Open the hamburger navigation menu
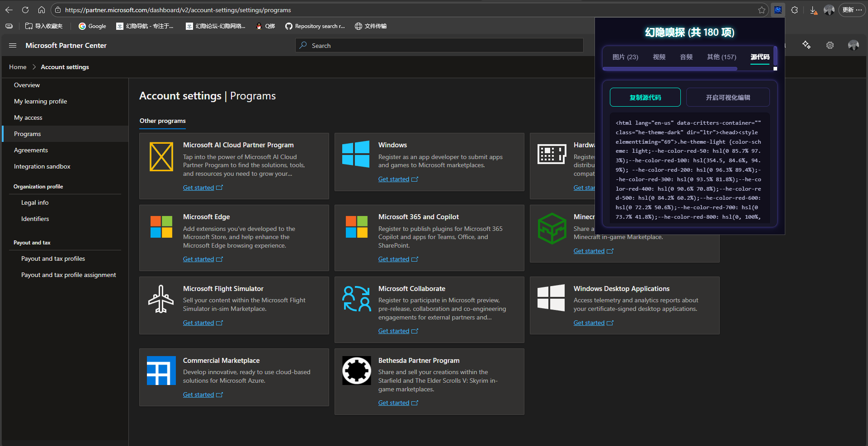The image size is (868, 446). pos(13,46)
